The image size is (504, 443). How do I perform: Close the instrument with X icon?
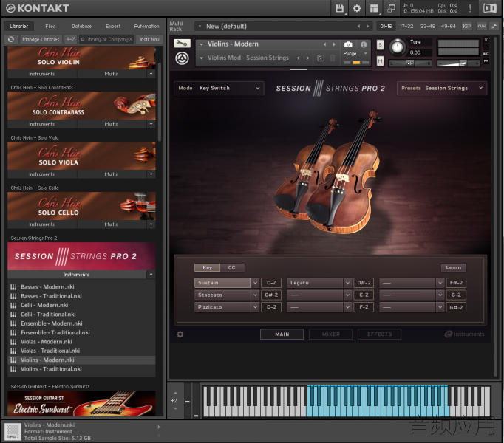[x=486, y=40]
